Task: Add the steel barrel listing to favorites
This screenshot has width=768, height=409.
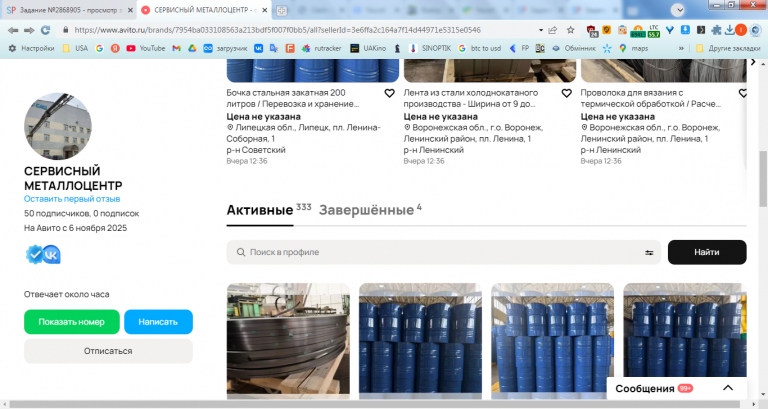Action: tap(389, 93)
